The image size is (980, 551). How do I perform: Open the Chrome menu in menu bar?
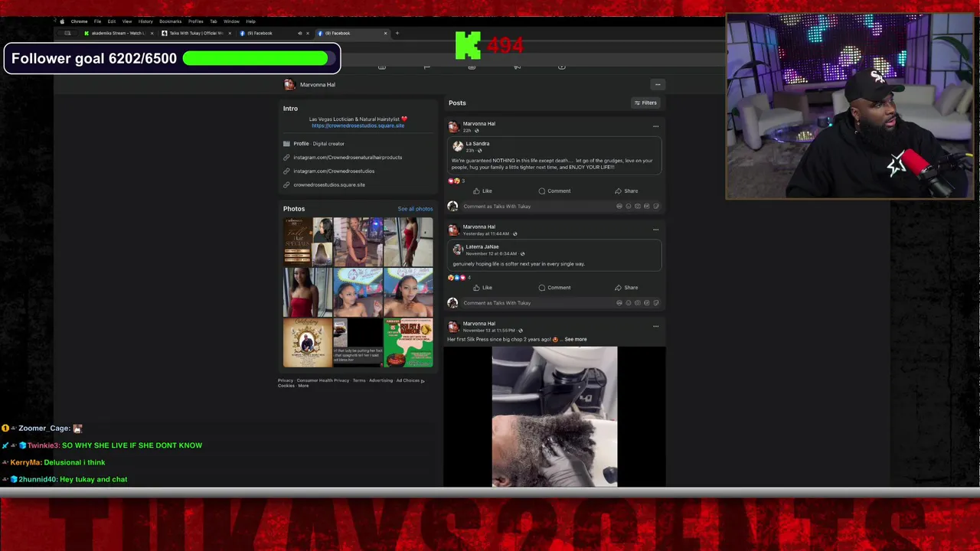[x=79, y=21]
